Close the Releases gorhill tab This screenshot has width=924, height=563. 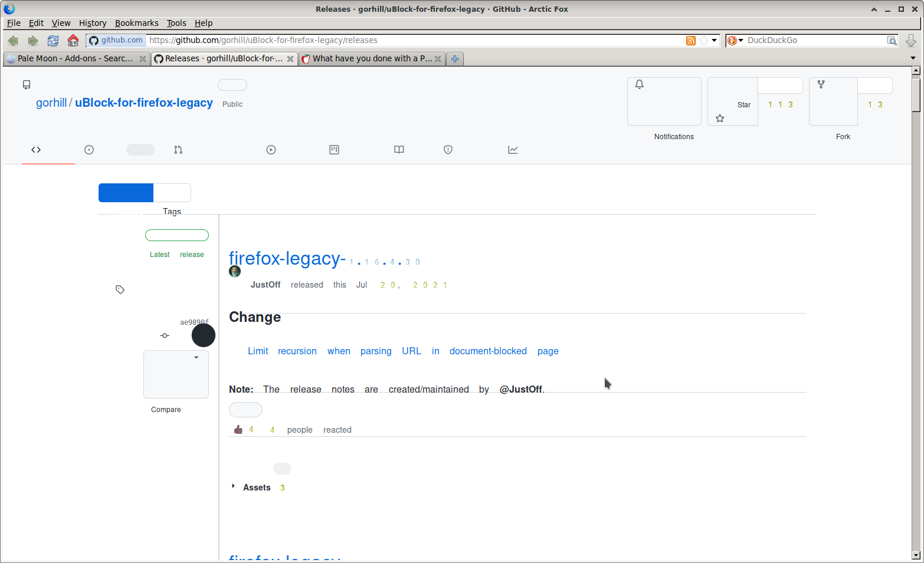click(290, 59)
